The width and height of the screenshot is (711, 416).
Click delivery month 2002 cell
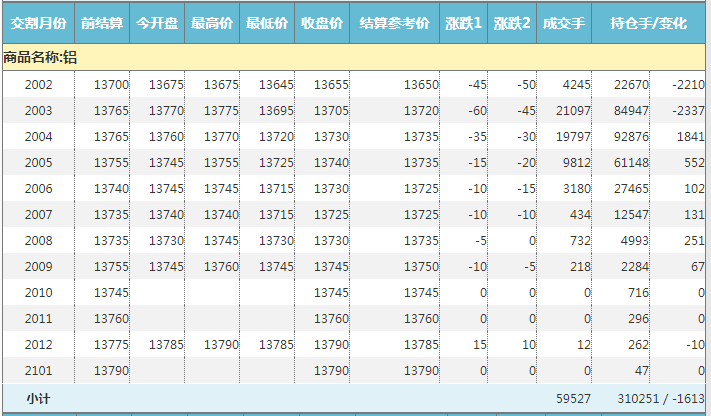[38, 85]
